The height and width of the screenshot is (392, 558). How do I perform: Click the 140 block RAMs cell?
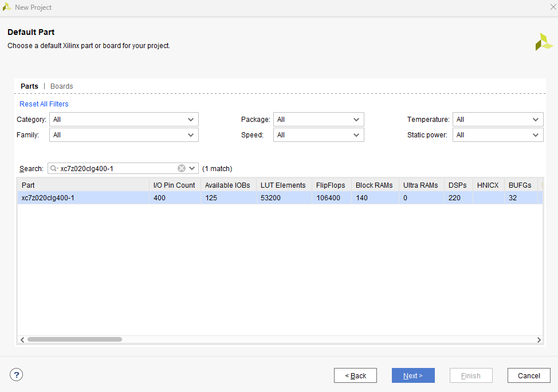[375, 198]
